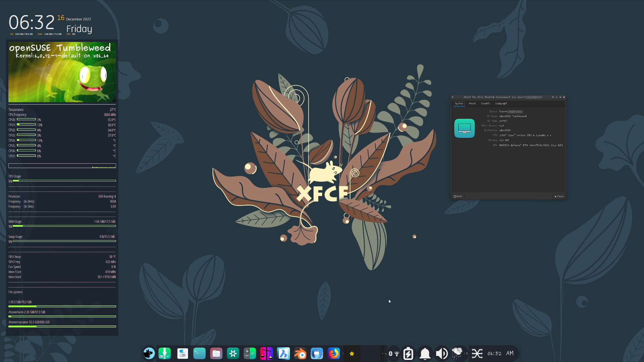Click the Help button in About dialog
This screenshot has width=644, height=362.
458,197
